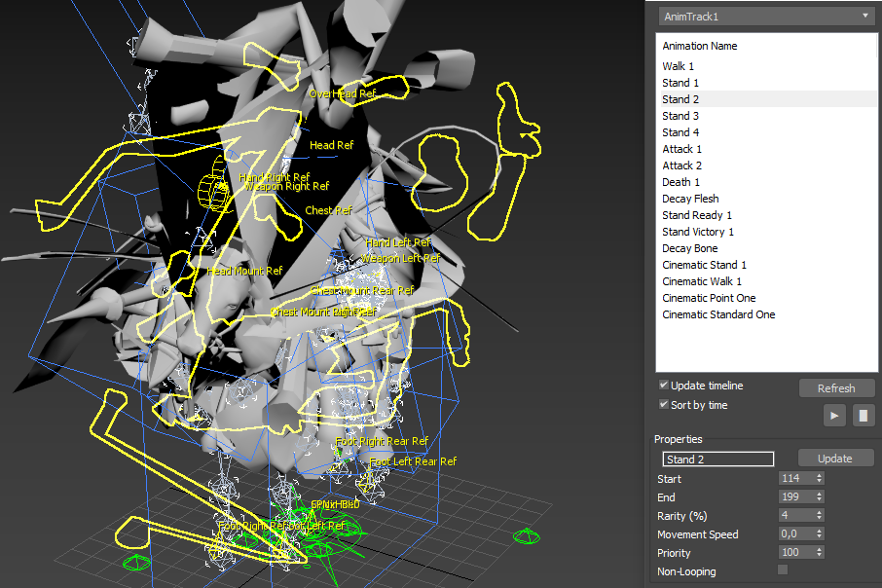This screenshot has height=588, width=882.
Task: Click the Start value spinner arrows
Action: point(819,478)
